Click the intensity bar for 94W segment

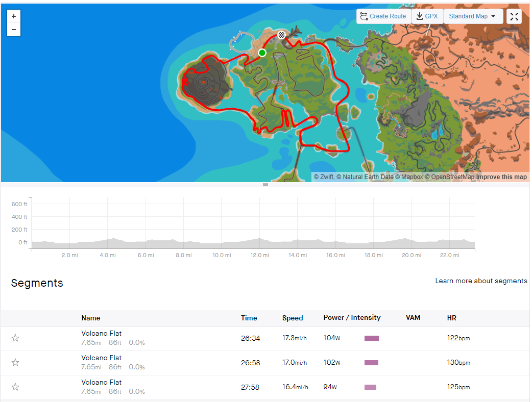[x=370, y=387]
